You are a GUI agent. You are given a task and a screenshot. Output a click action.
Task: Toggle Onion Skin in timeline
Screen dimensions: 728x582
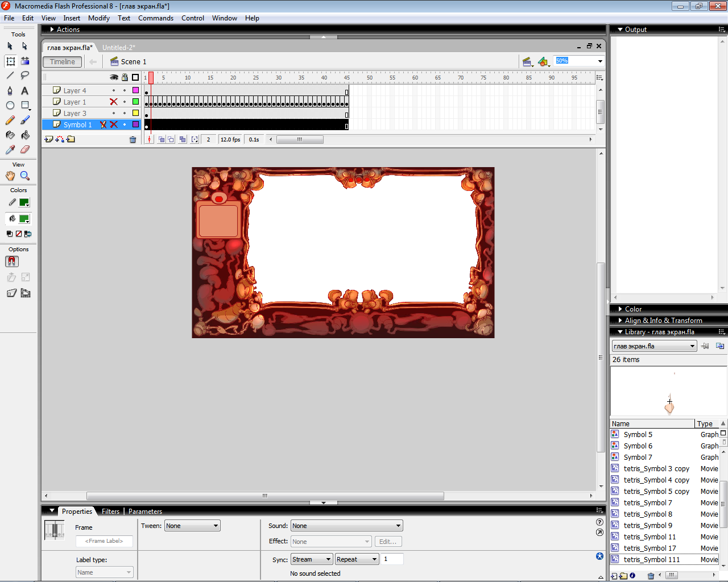click(x=162, y=139)
